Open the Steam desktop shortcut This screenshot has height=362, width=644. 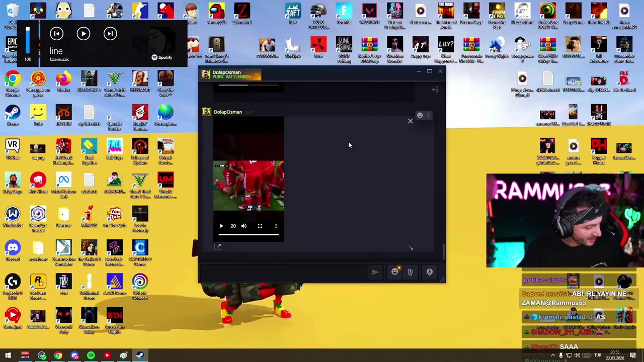(x=13, y=116)
